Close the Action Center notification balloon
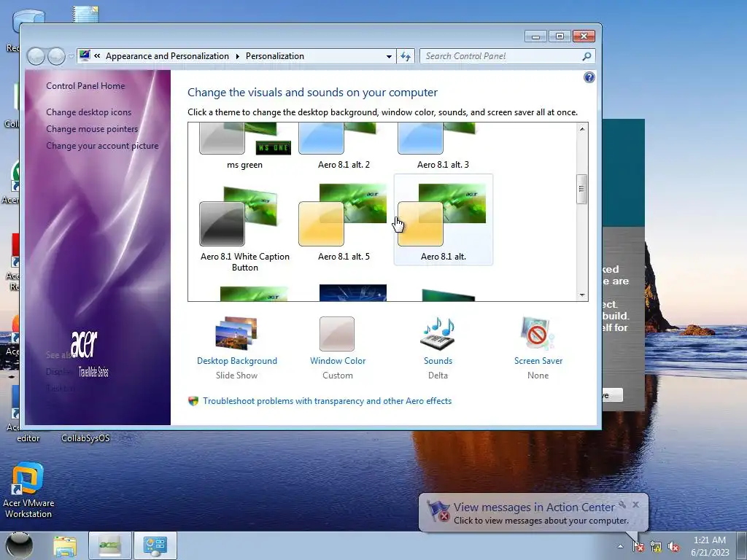Image resolution: width=747 pixels, height=560 pixels. (636, 505)
